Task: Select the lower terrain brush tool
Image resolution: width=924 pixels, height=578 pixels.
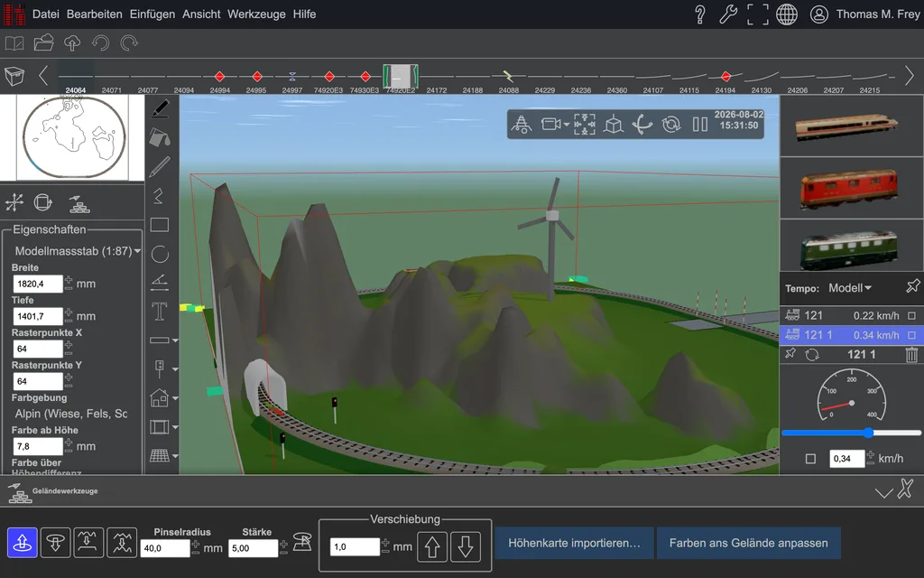Action: pyautogui.click(x=55, y=543)
